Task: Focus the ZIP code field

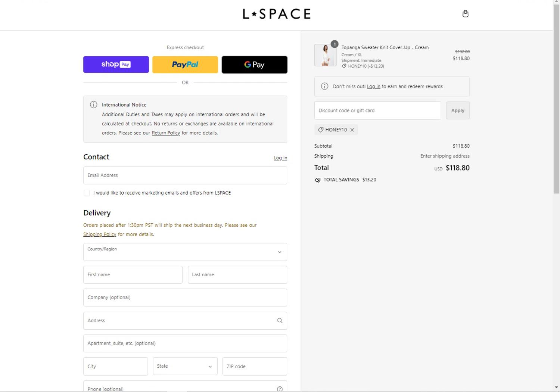Action: coord(255,366)
